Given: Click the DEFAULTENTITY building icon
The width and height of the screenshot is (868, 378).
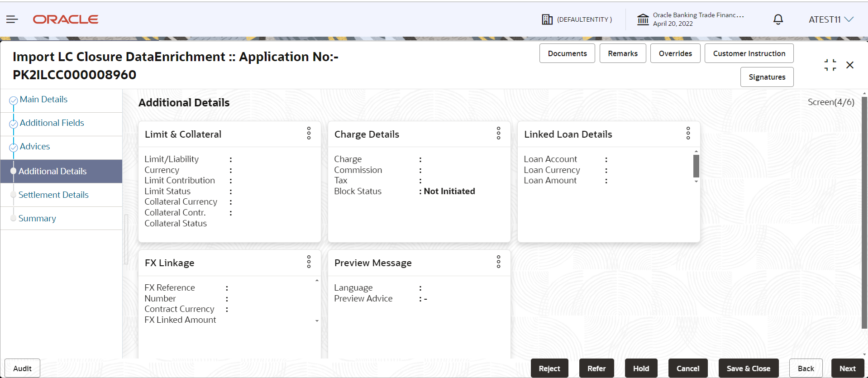Looking at the screenshot, I should click(x=547, y=19).
